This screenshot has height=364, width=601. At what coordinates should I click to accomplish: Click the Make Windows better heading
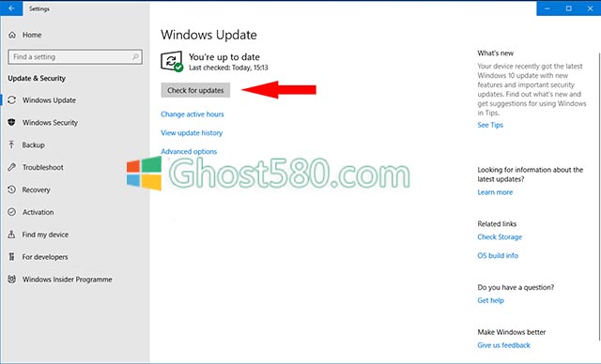[x=511, y=332]
